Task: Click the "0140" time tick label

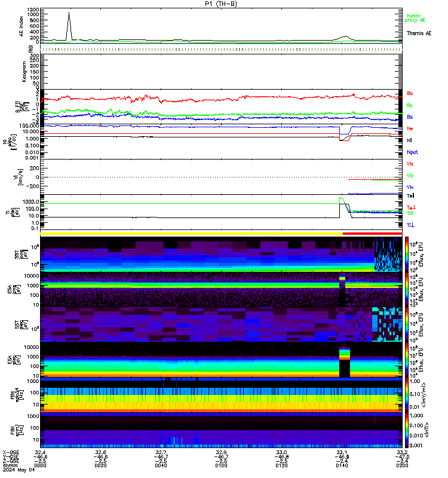Action: tap(342, 465)
